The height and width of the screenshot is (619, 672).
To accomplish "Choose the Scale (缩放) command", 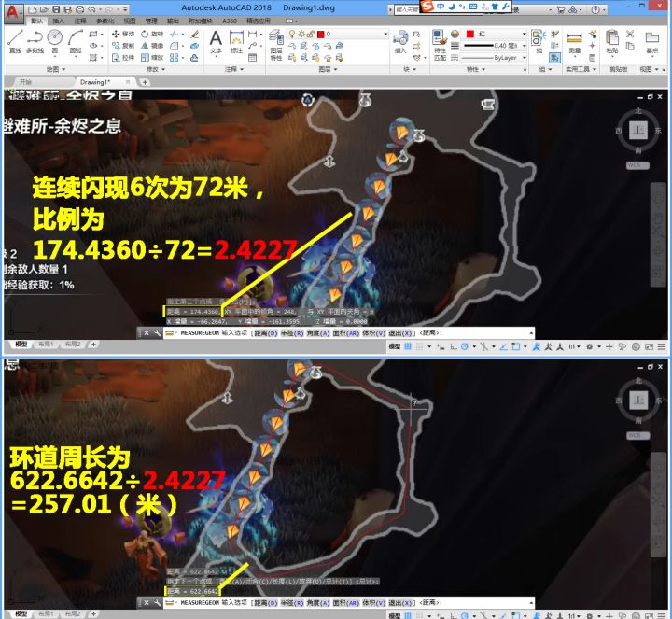I will 152,57.
